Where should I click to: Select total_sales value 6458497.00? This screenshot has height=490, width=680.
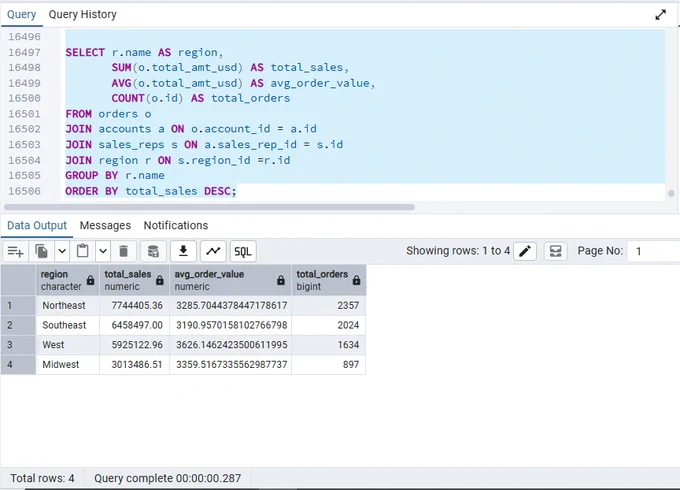point(134,325)
